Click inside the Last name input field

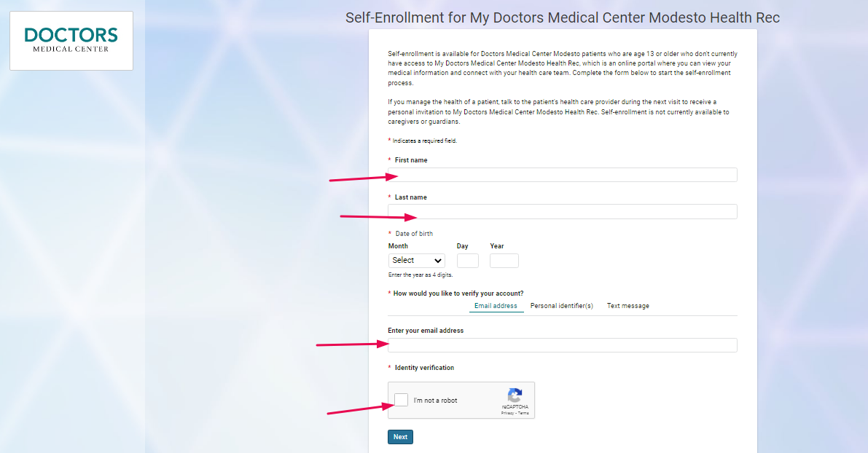561,211
